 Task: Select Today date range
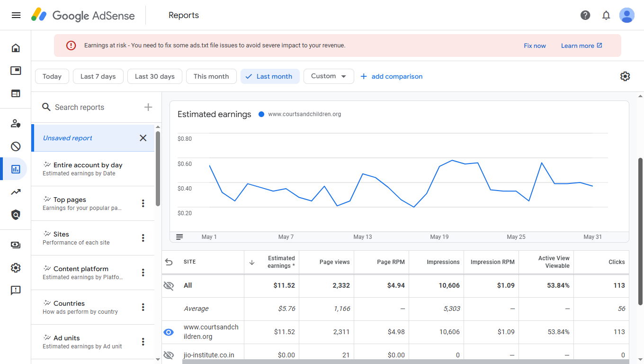click(x=52, y=76)
